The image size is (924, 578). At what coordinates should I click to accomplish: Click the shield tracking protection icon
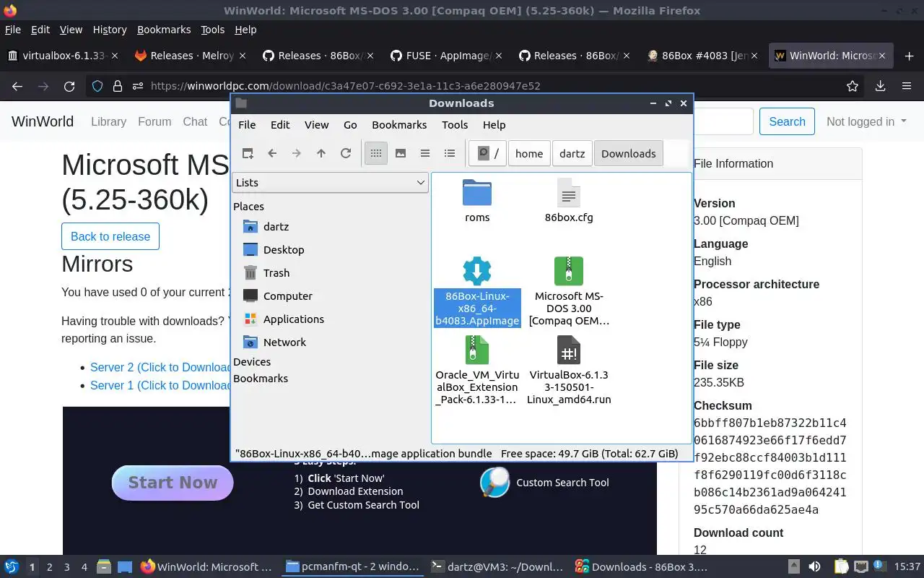[97, 86]
